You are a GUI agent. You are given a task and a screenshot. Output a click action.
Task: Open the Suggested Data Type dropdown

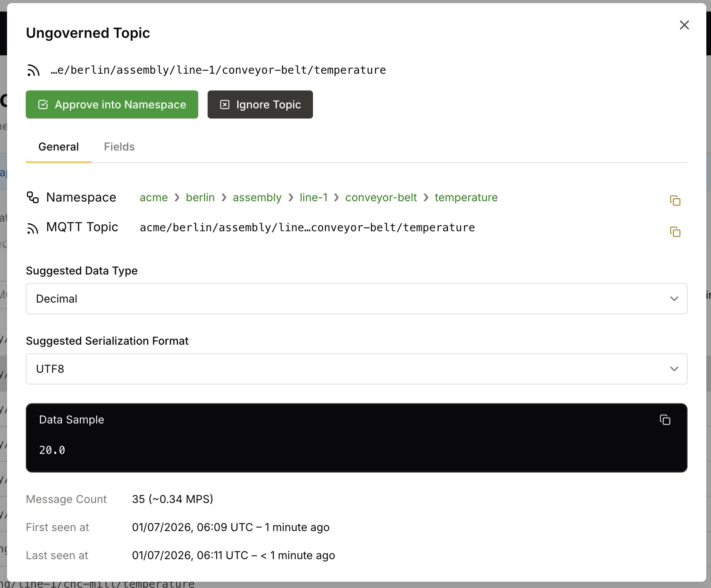(x=356, y=299)
